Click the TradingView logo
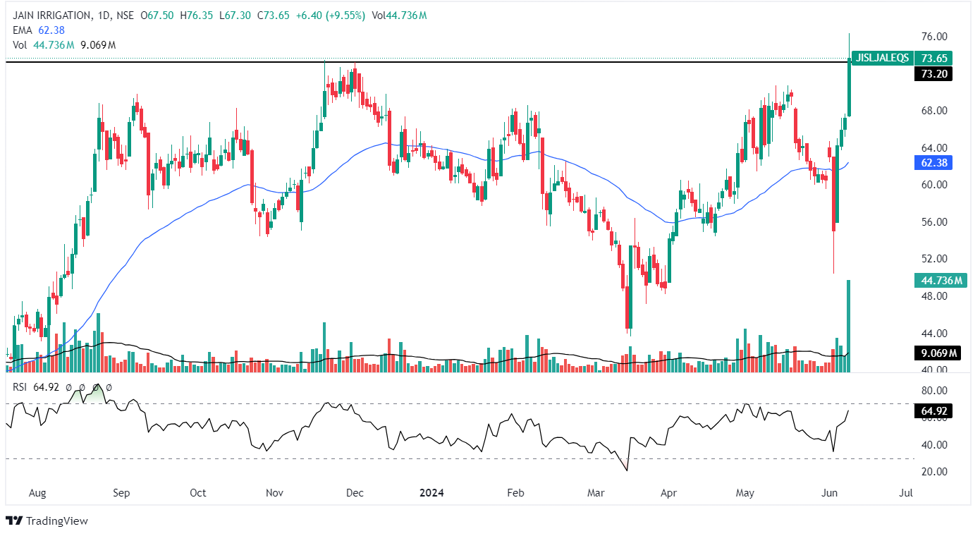 point(47,520)
